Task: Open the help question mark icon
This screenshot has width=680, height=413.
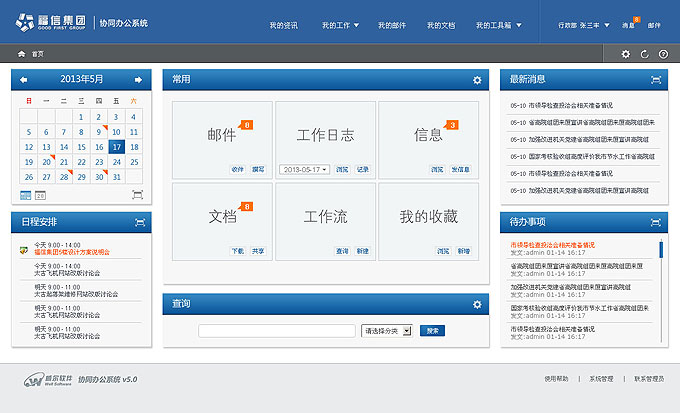Action: [662, 54]
